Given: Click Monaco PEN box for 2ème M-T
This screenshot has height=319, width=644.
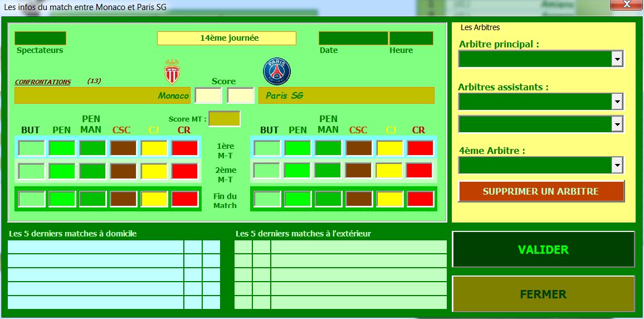Looking at the screenshot, I should click(62, 171).
